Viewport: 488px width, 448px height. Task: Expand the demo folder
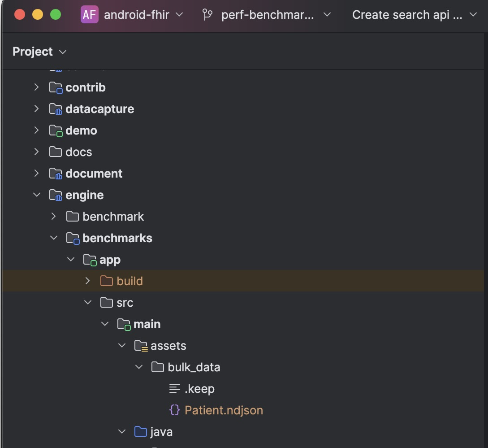tap(36, 130)
